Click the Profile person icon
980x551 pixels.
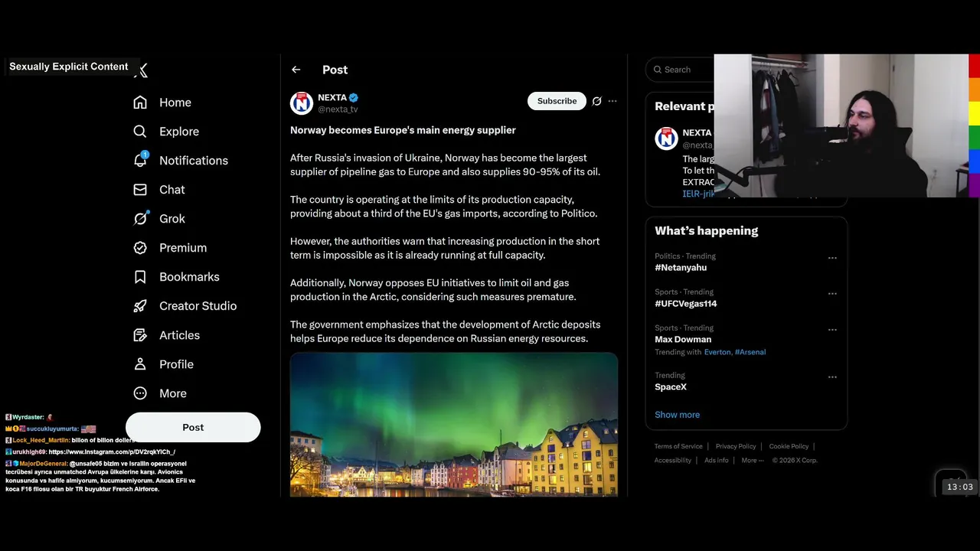(x=140, y=364)
